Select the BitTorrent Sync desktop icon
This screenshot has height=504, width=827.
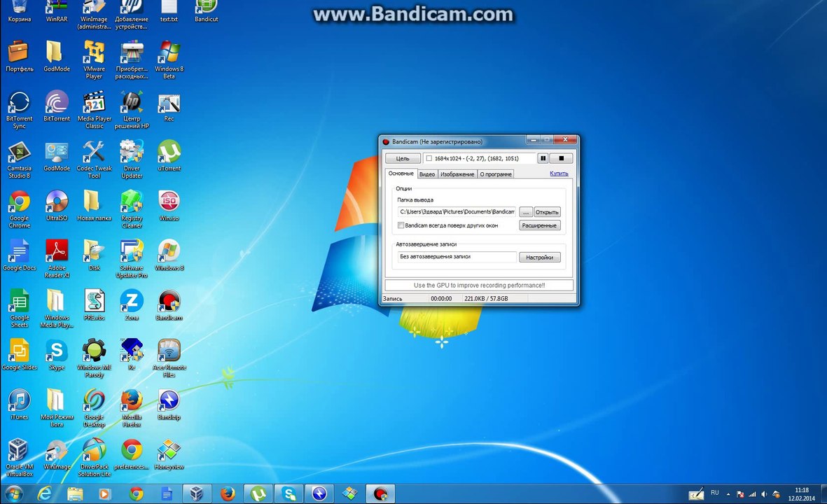(x=19, y=110)
